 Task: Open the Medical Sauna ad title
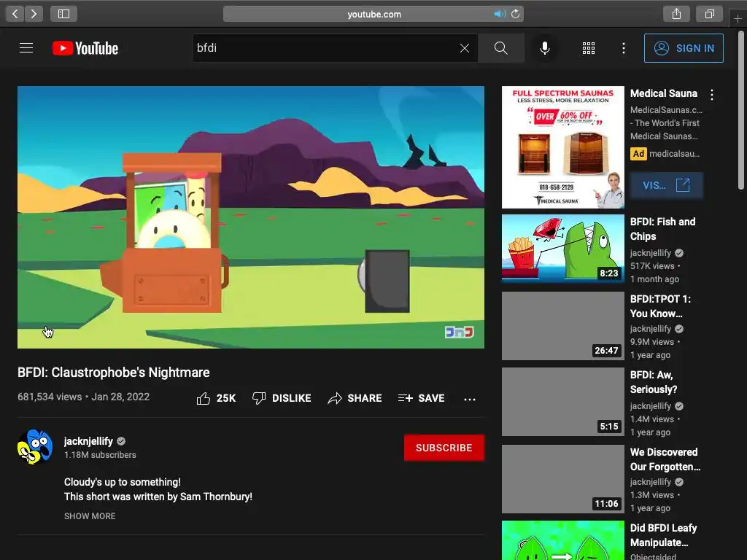(664, 93)
